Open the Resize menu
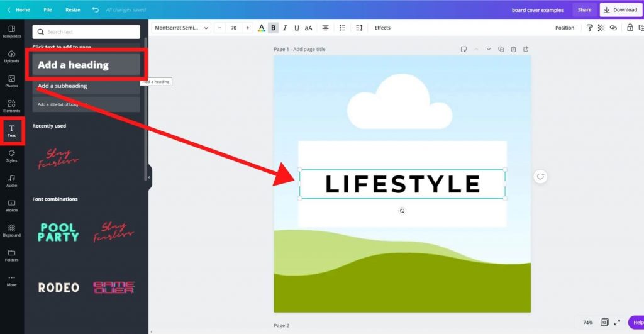This screenshot has height=334, width=644. 72,10
